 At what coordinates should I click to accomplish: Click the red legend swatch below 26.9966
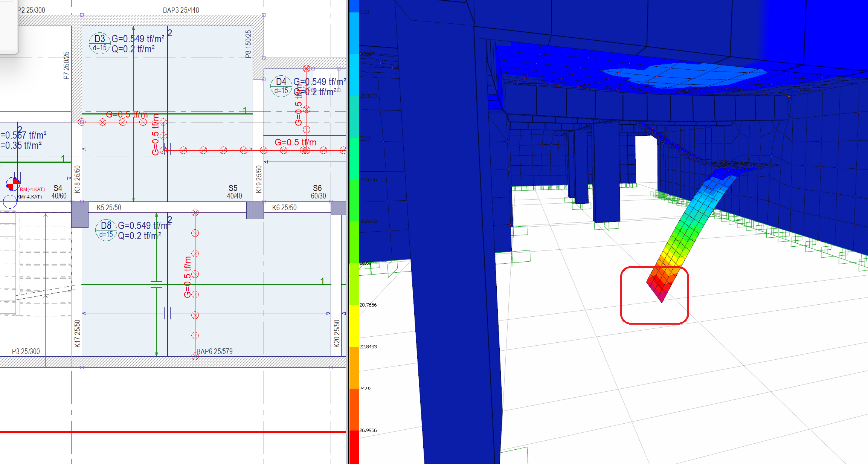pos(354,447)
